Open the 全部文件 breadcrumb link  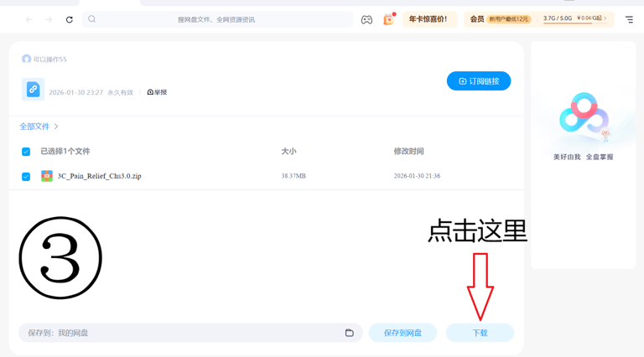coord(34,127)
